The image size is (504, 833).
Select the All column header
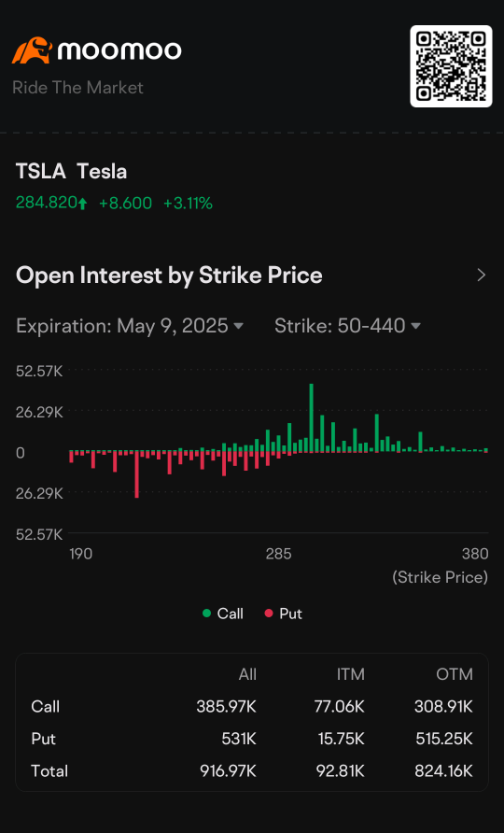(247, 674)
